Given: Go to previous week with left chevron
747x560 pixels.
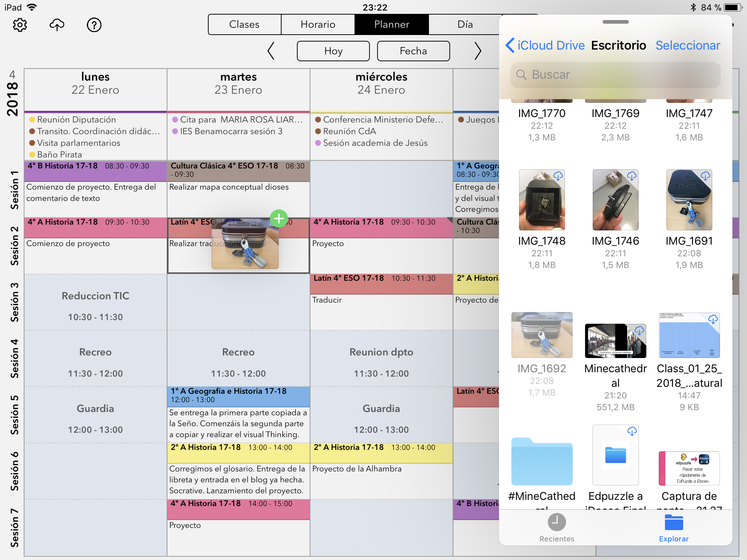Looking at the screenshot, I should tap(271, 51).
